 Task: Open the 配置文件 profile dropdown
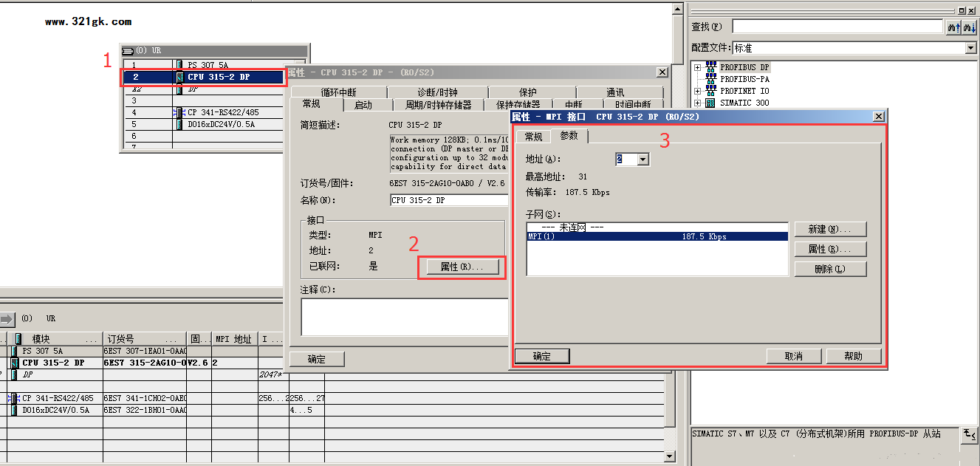[x=970, y=48]
